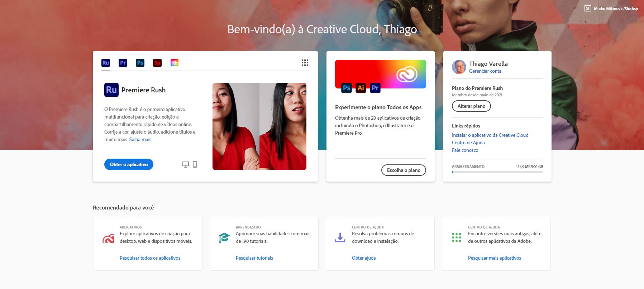Click the Adobe Stock St credit icon
Image resolution: width=644 pixels, height=289 pixels.
[588, 8]
